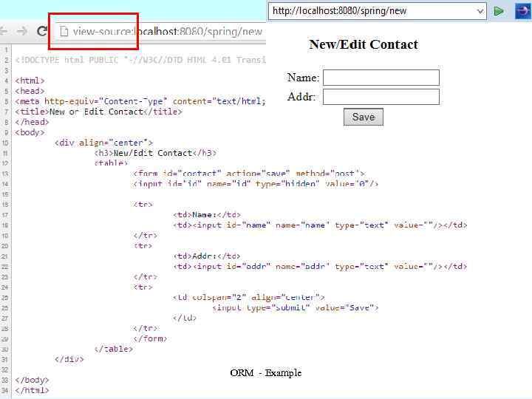Image resolution: width=532 pixels, height=399 pixels.
Task: Open the URL history dropdown arrow
Action: click(480, 11)
